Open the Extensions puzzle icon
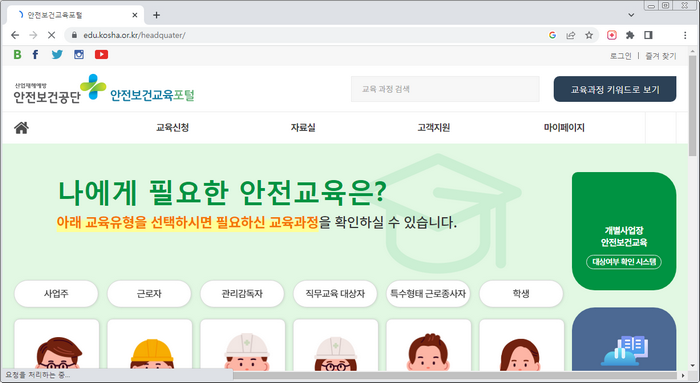700x383 pixels. [x=630, y=35]
